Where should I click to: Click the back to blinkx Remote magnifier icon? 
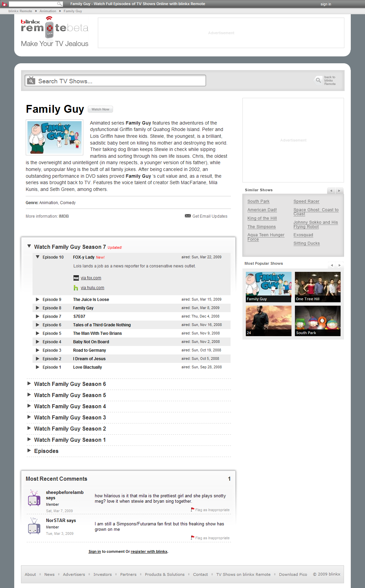318,80
